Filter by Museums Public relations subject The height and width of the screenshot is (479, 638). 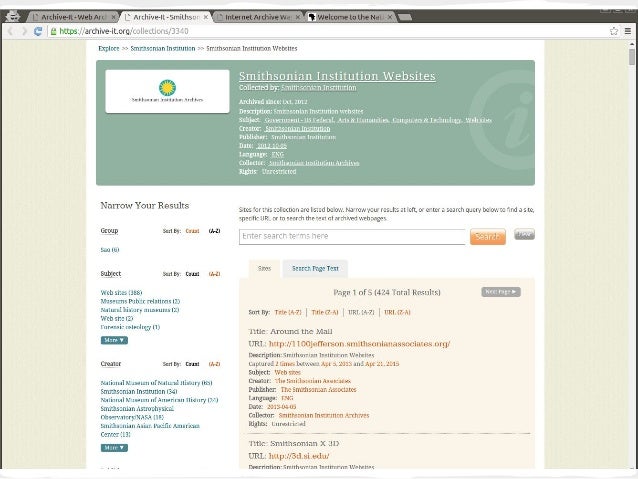(x=140, y=301)
